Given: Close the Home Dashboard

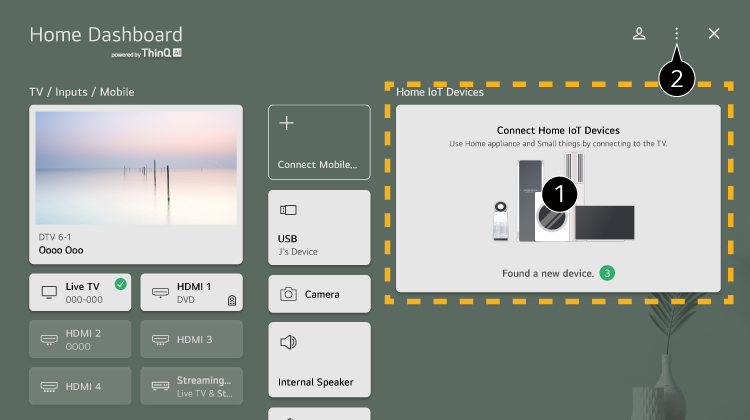Looking at the screenshot, I should pyautogui.click(x=714, y=33).
